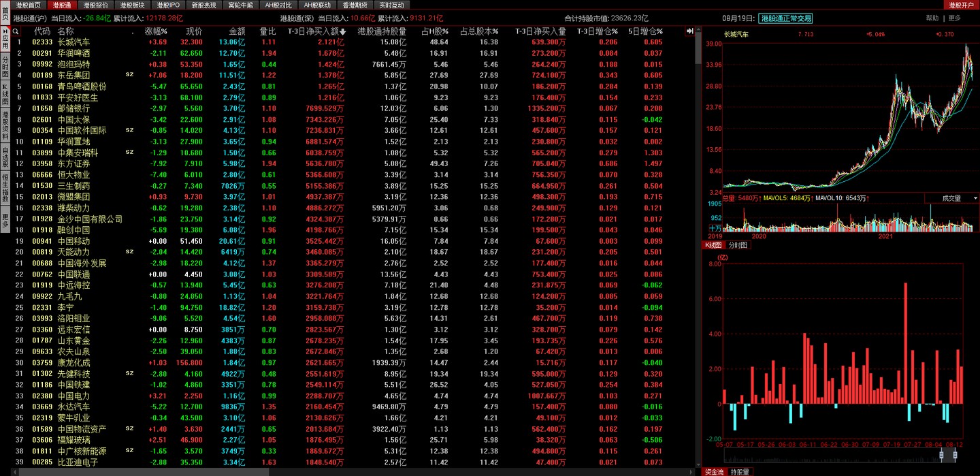This screenshot has width=980, height=476.
Task: Open the K线图 sidebar tab
Action: click(x=5, y=95)
